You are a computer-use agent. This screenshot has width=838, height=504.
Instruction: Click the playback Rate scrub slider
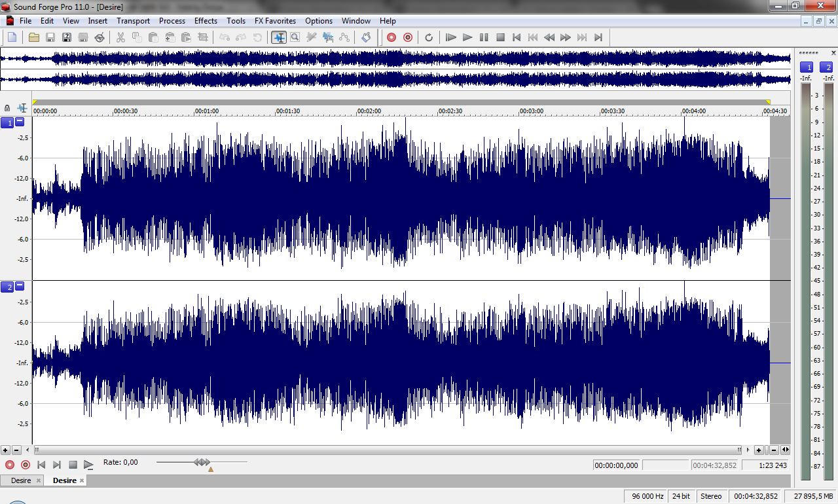tap(202, 463)
